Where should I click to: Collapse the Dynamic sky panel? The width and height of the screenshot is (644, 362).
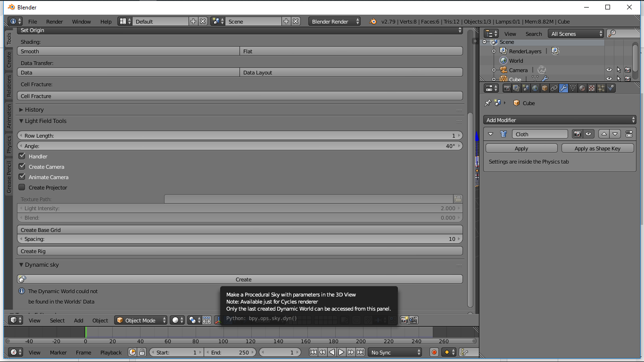coord(21,264)
